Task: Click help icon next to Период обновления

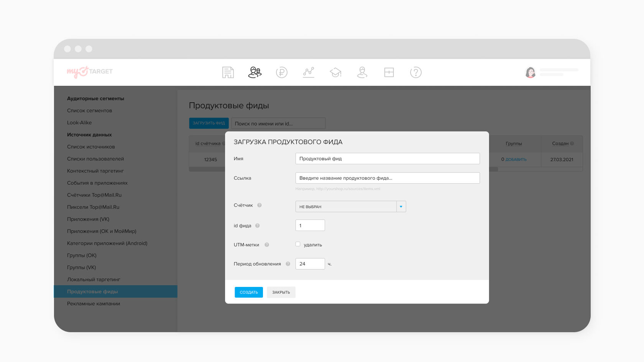Action: pyautogui.click(x=288, y=264)
